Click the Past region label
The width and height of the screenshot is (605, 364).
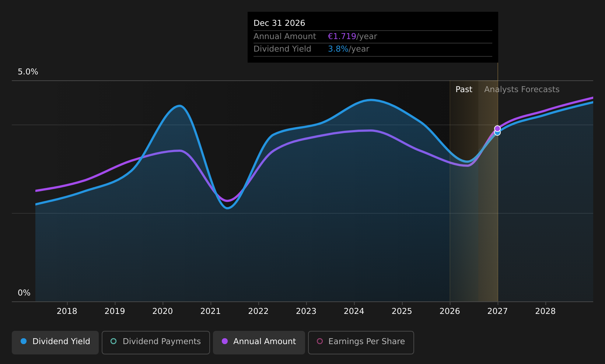click(464, 90)
